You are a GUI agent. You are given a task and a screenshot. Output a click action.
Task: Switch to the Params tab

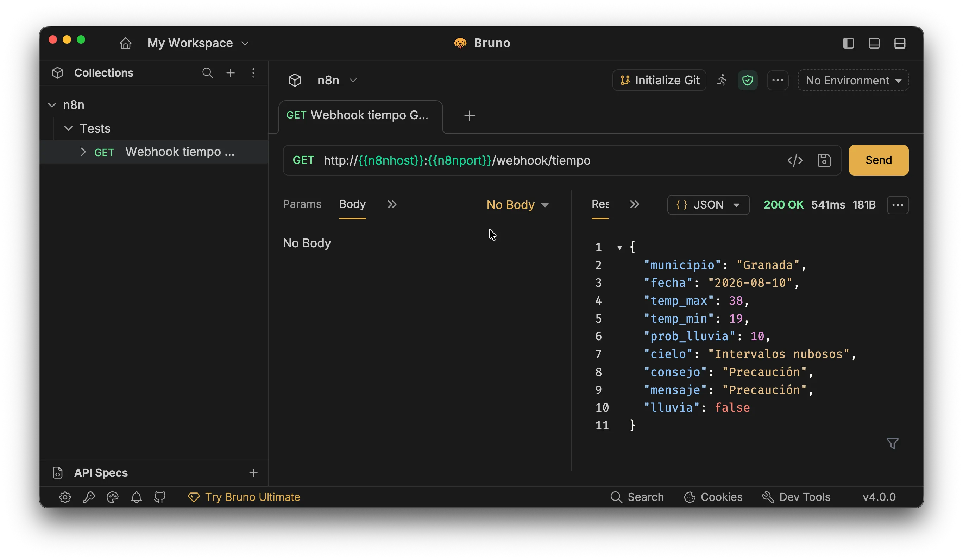click(302, 204)
